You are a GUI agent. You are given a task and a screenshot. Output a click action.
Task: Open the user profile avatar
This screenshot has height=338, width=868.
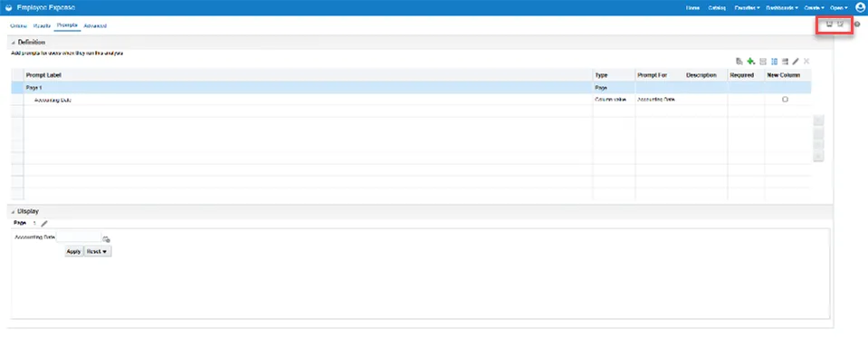tap(860, 7)
